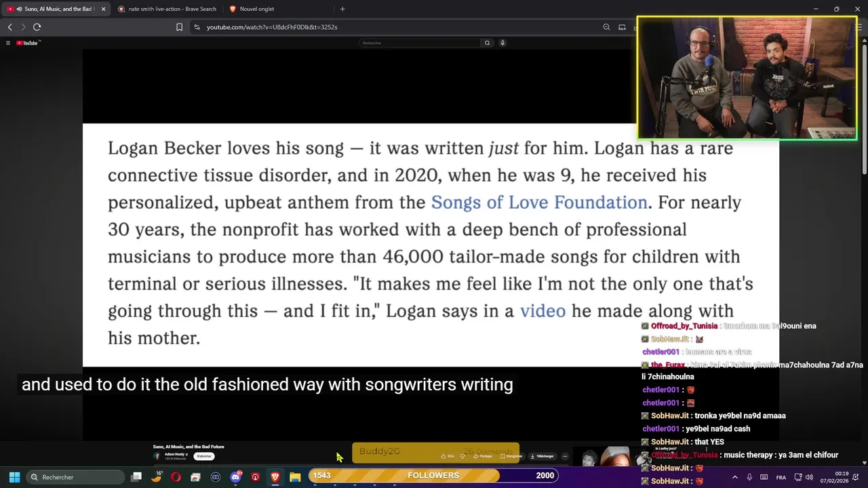The width and height of the screenshot is (868, 488).
Task: Reload the page with the refresh icon
Action: pyautogui.click(x=37, y=27)
